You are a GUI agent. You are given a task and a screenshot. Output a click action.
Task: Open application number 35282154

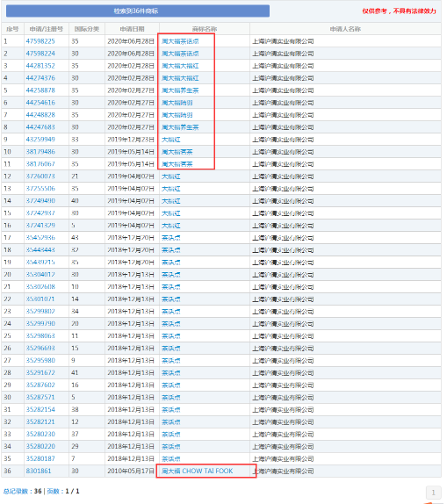[40, 409]
